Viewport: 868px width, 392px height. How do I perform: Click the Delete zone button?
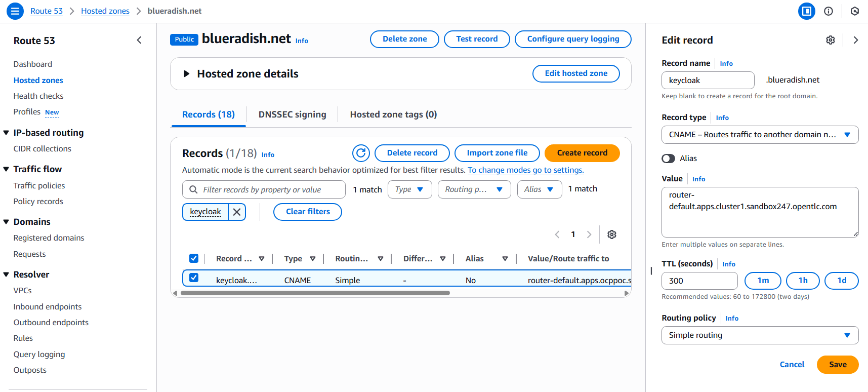[x=404, y=39]
